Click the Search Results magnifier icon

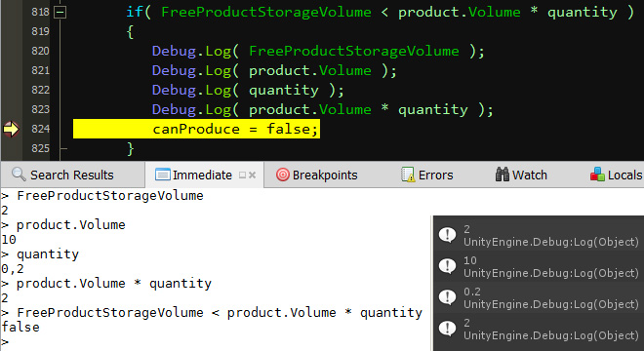pos(19,175)
